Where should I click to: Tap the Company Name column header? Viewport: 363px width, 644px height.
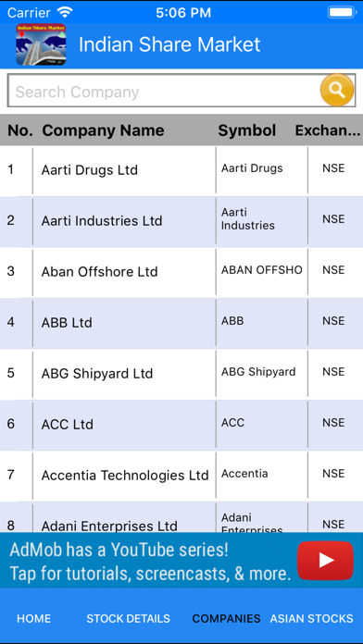(x=103, y=130)
